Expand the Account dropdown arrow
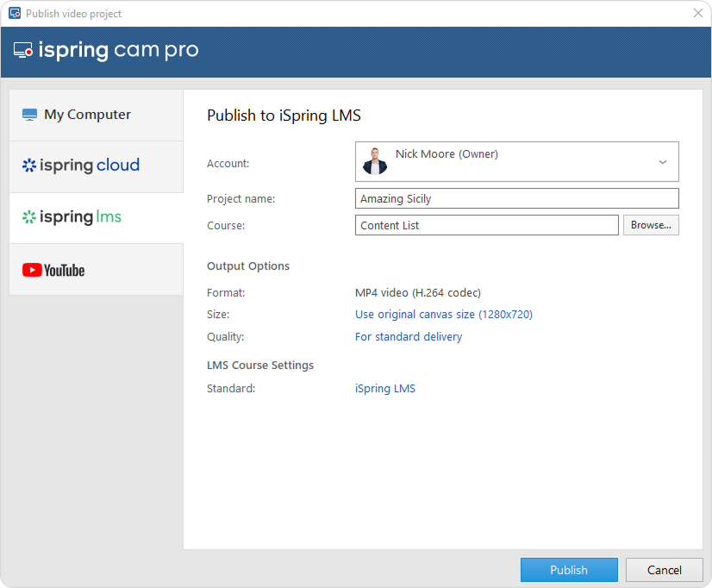 [662, 162]
